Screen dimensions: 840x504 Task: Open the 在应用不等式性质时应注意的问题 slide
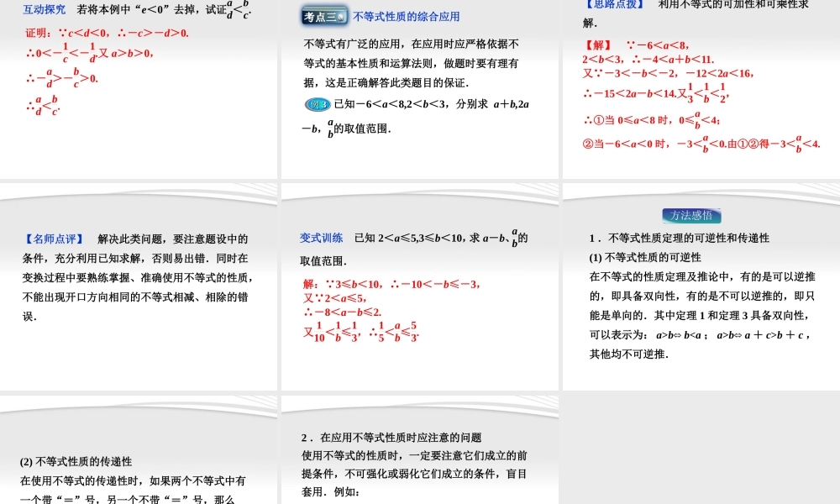tap(419, 450)
